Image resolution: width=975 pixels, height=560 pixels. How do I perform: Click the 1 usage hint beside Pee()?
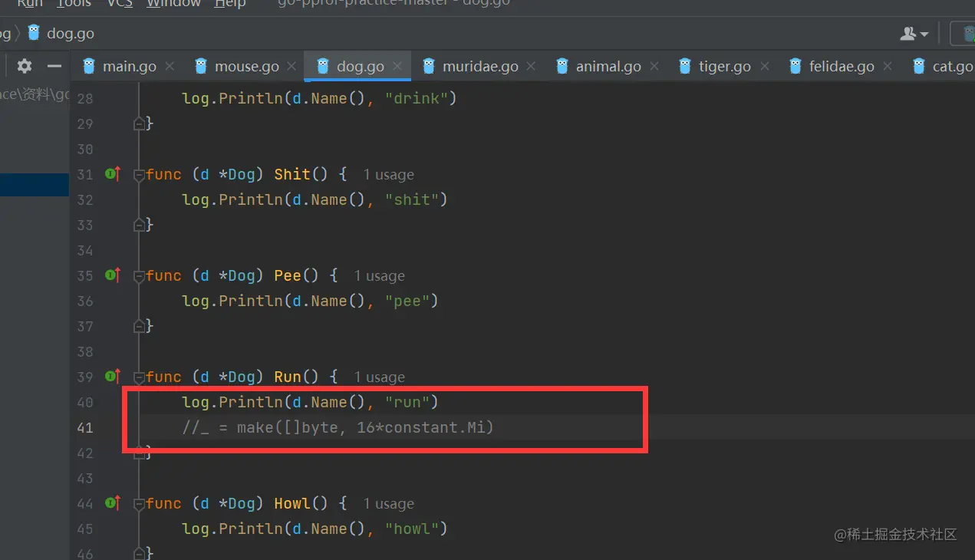click(x=380, y=276)
